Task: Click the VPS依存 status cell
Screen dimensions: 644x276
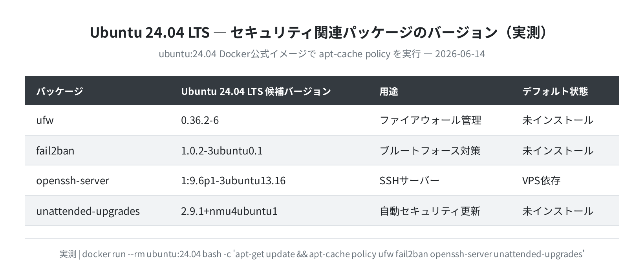Action: (x=541, y=180)
